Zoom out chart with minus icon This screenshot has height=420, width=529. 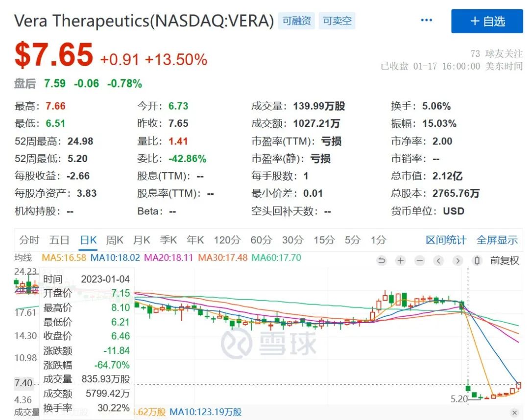click(420, 260)
